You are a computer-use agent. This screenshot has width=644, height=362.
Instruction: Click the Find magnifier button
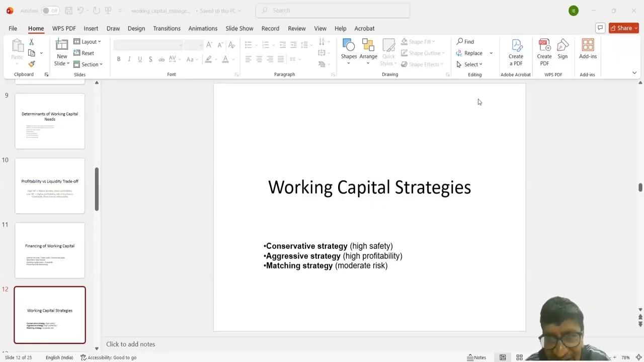[x=465, y=42]
